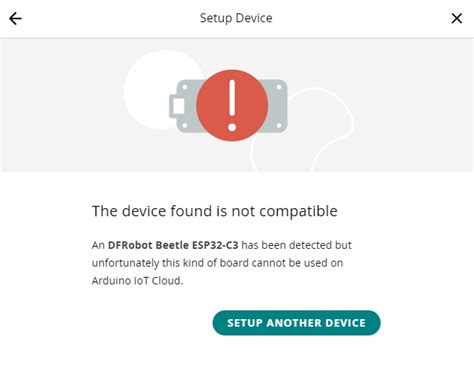Click the dot of the exclamation mark
The width and height of the screenshot is (474, 374).
[232, 127]
